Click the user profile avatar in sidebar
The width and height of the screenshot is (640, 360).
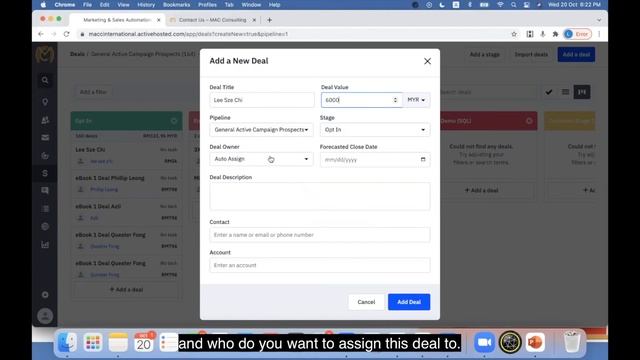45,316
